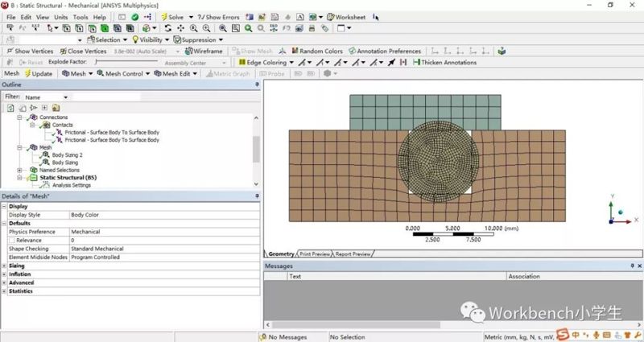Image resolution: width=644 pixels, height=342 pixels.
Task: Select the Pan tool icon
Action: (180, 28)
